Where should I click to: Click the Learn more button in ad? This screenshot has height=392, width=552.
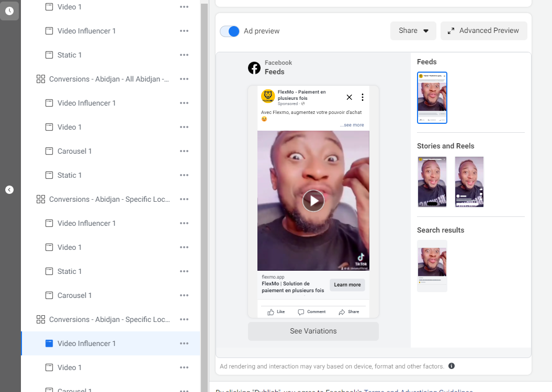pos(347,285)
